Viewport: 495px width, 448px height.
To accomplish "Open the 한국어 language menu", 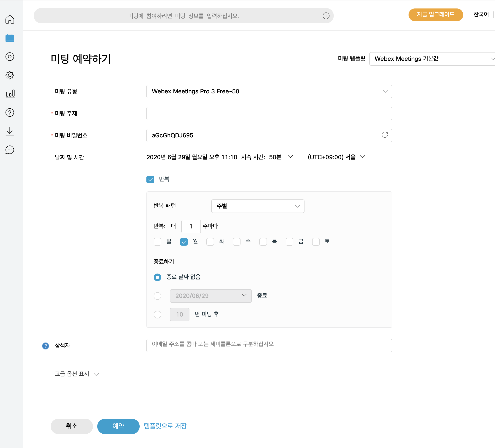I will tap(481, 14).
